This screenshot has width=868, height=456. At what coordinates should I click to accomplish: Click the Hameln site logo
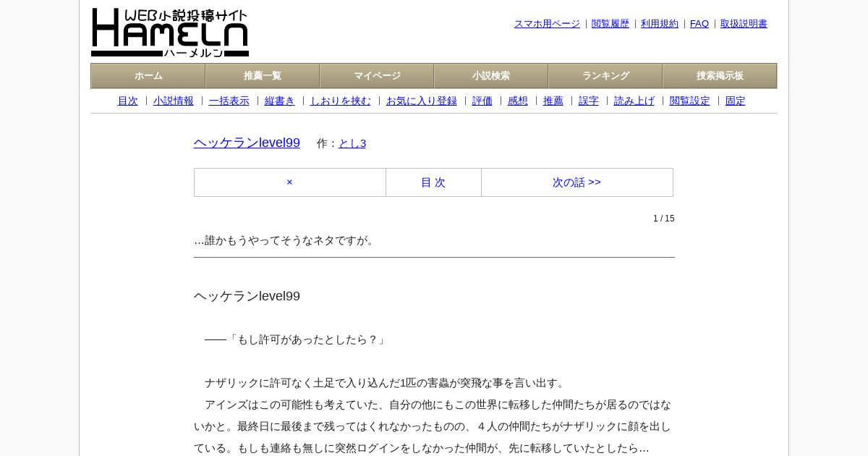[x=170, y=33]
